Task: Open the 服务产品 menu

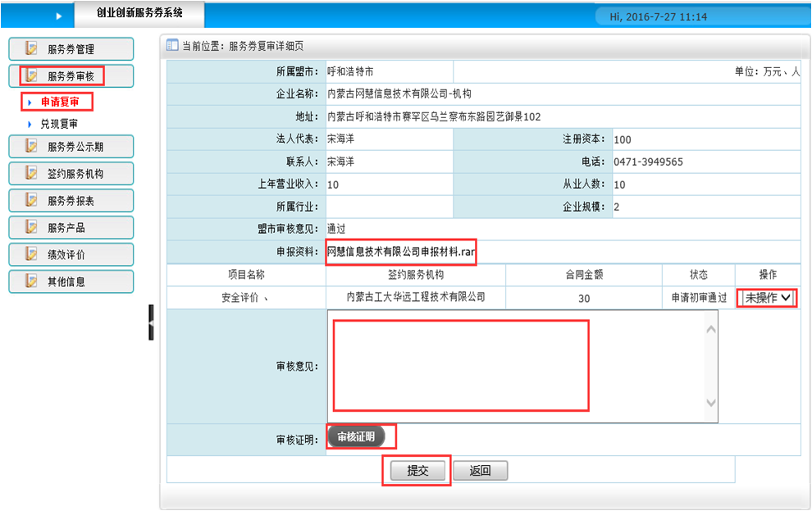Action: tap(71, 227)
